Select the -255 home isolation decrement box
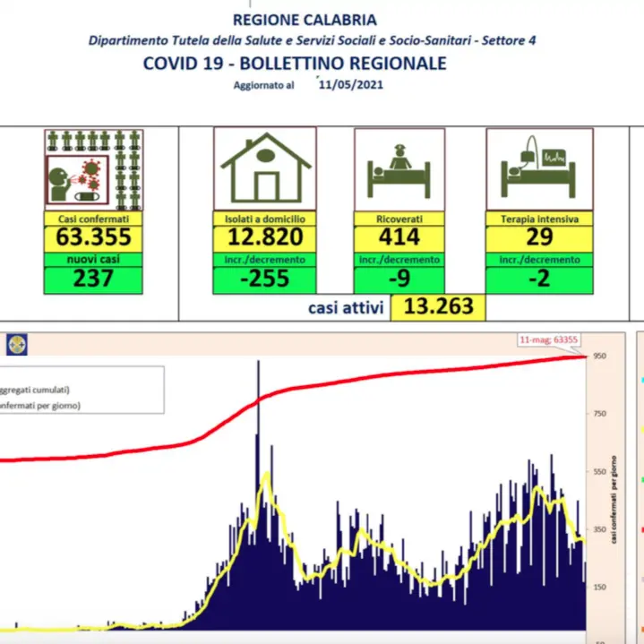Viewport: 644px width, 644px height. (x=265, y=279)
